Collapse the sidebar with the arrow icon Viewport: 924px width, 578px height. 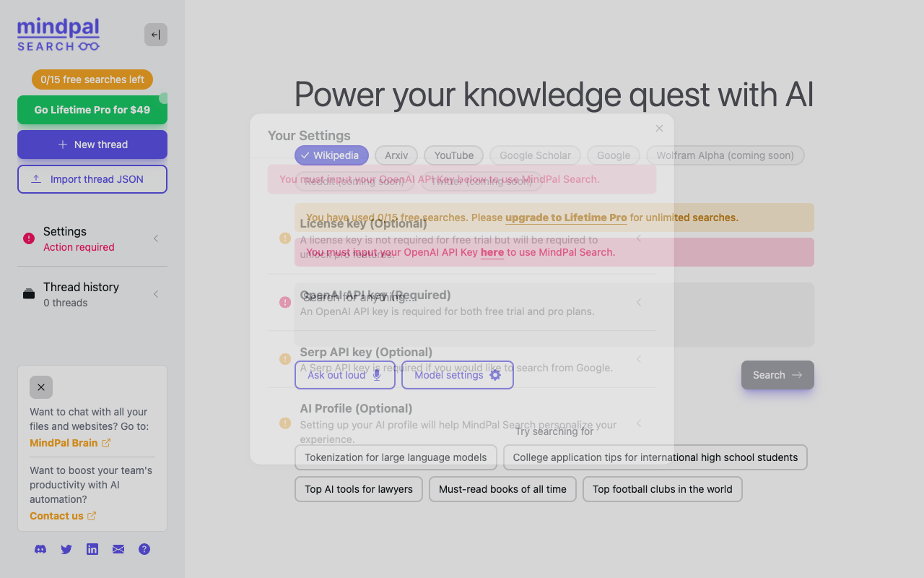pos(156,35)
